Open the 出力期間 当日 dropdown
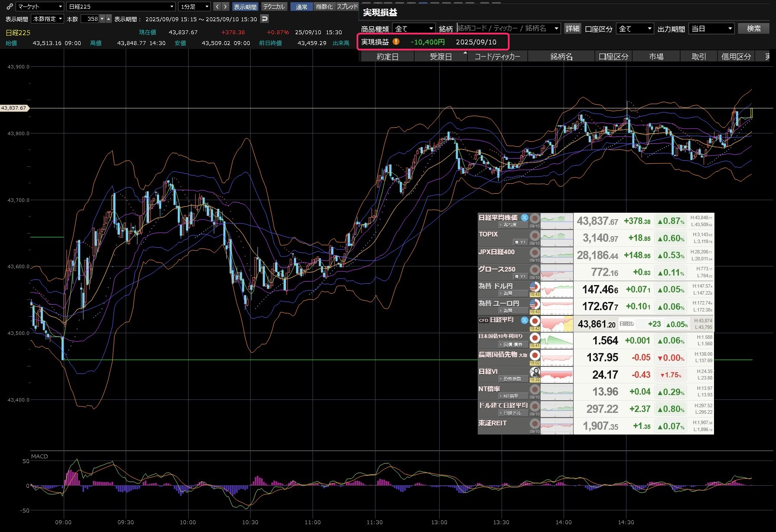This screenshot has width=776, height=532. (x=711, y=29)
